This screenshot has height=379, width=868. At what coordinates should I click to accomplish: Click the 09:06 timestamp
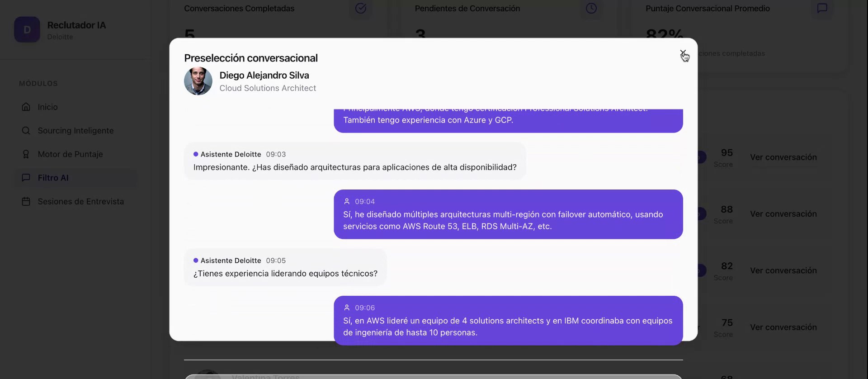(x=365, y=308)
